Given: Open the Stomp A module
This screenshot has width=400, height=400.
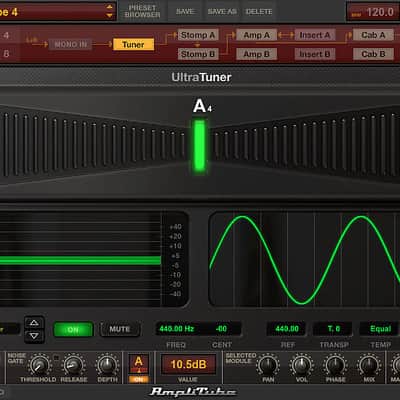Looking at the screenshot, I should [x=198, y=35].
